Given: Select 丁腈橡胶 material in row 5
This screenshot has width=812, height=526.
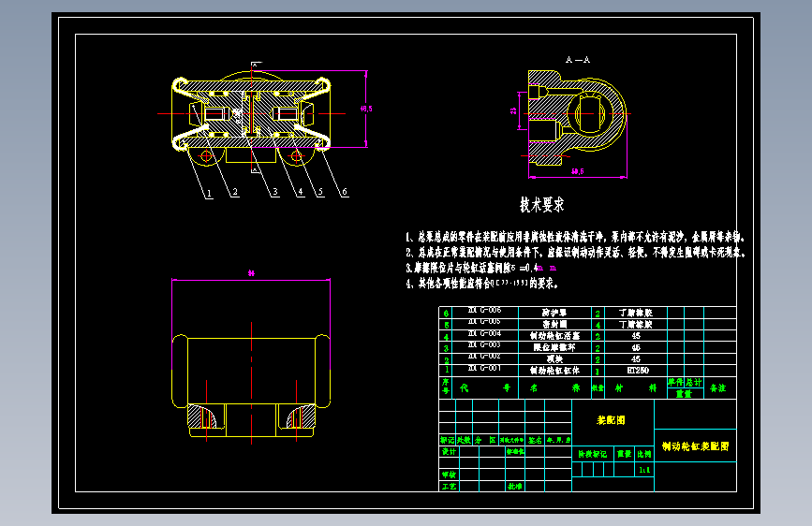Looking at the screenshot, I should tap(636, 325).
